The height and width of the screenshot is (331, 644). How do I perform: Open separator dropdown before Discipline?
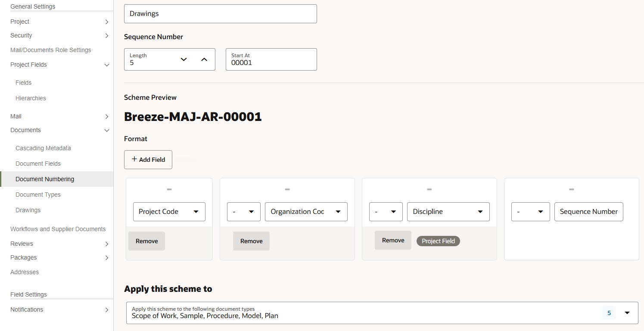point(386,212)
